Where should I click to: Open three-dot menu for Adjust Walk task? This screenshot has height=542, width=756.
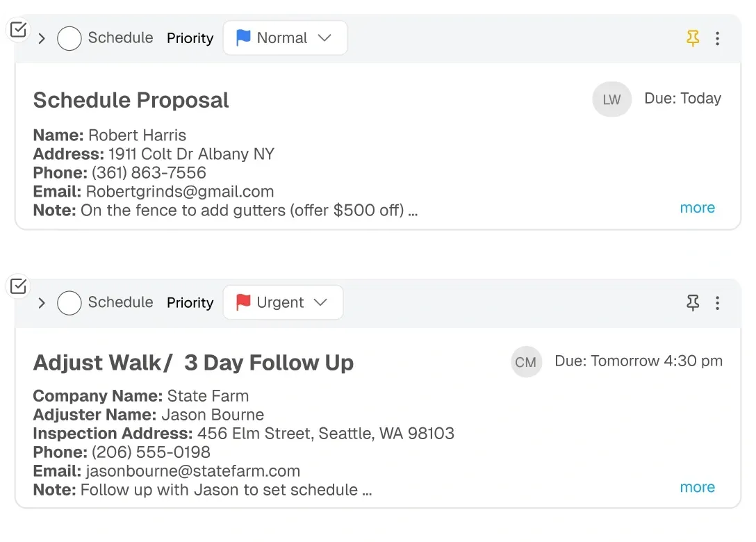click(717, 303)
